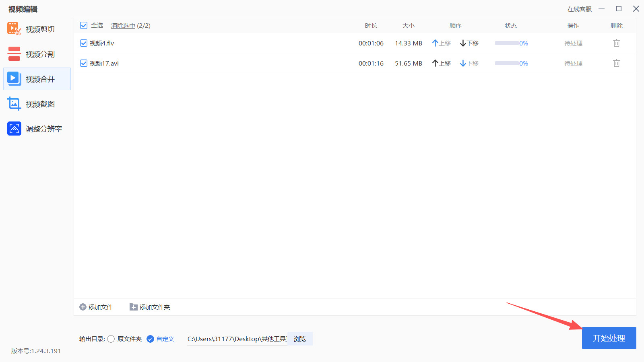Uncheck 视频4.flv in the list
This screenshot has height=362, width=644.
(83, 43)
